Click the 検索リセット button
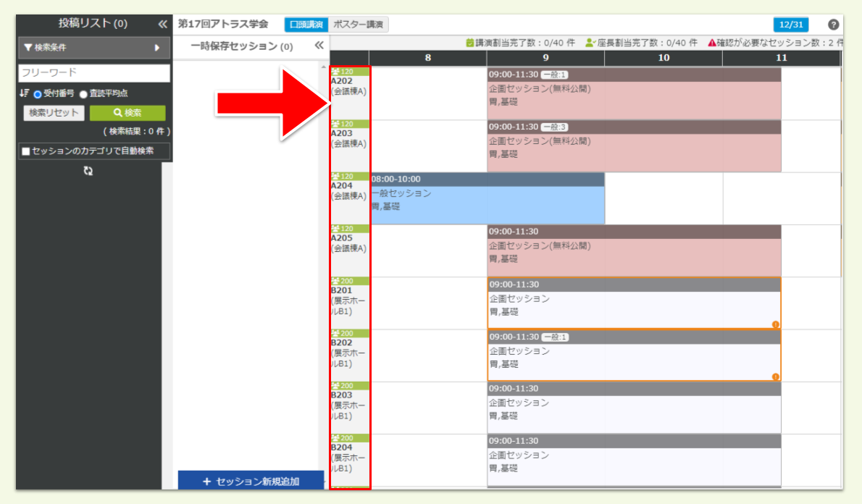Image resolution: width=862 pixels, height=504 pixels. [x=52, y=113]
